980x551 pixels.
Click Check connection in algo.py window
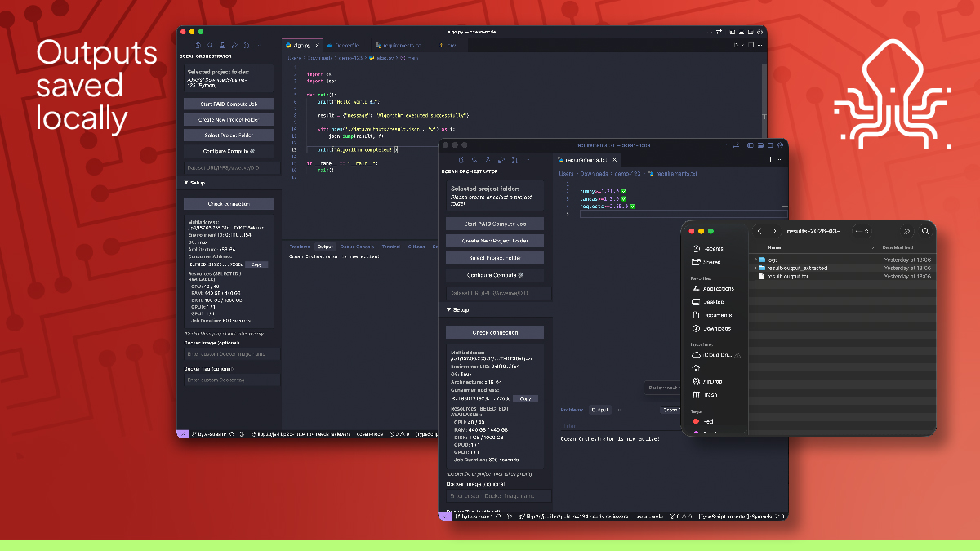229,204
